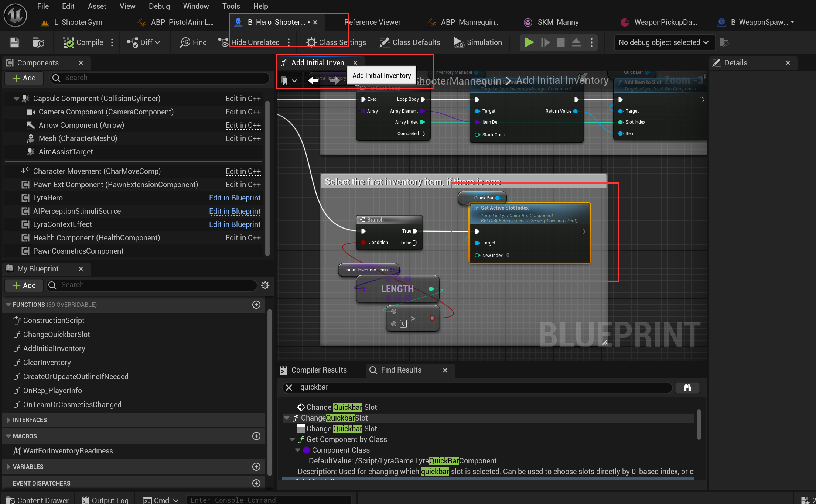Click the Save blueprint icon
The width and height of the screenshot is (816, 504).
click(14, 42)
